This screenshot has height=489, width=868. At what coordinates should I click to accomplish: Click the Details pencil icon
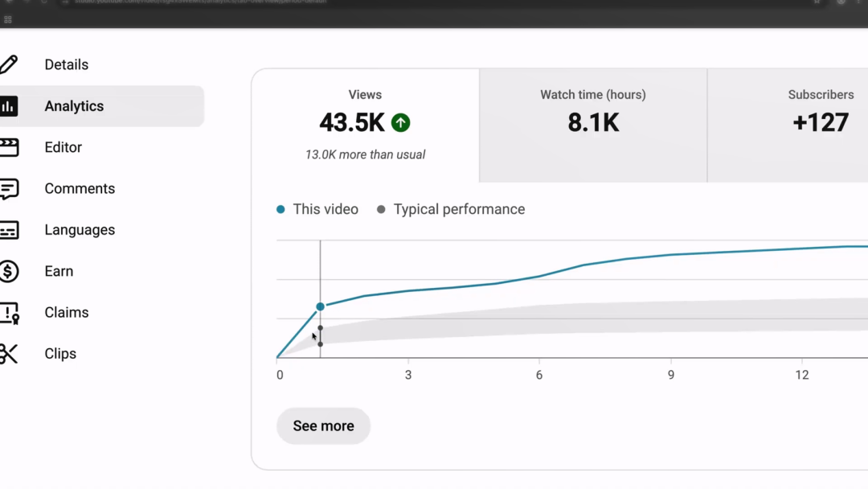click(x=8, y=65)
